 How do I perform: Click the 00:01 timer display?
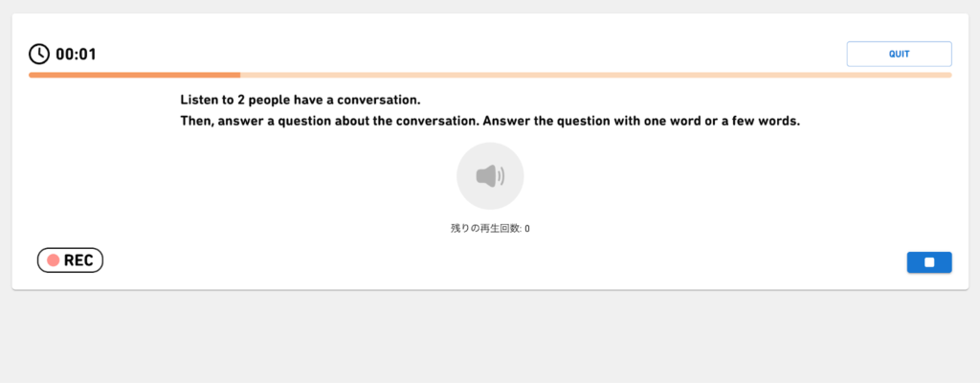(76, 55)
